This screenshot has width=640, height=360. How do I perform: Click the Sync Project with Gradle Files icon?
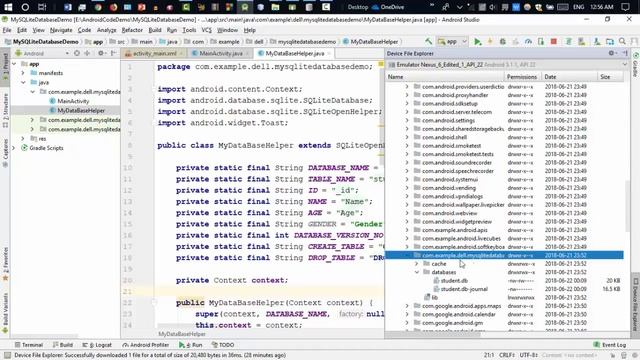[x=569, y=41]
